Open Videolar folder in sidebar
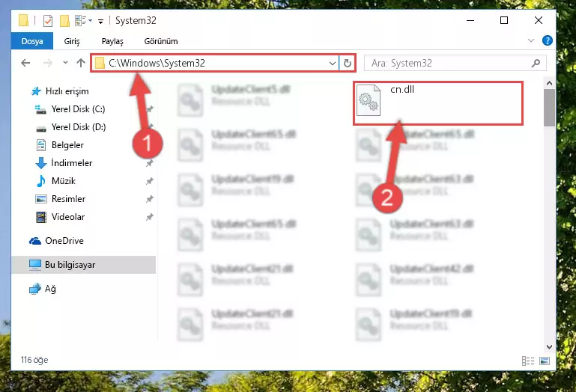Image resolution: width=576 pixels, height=392 pixels. [68, 217]
